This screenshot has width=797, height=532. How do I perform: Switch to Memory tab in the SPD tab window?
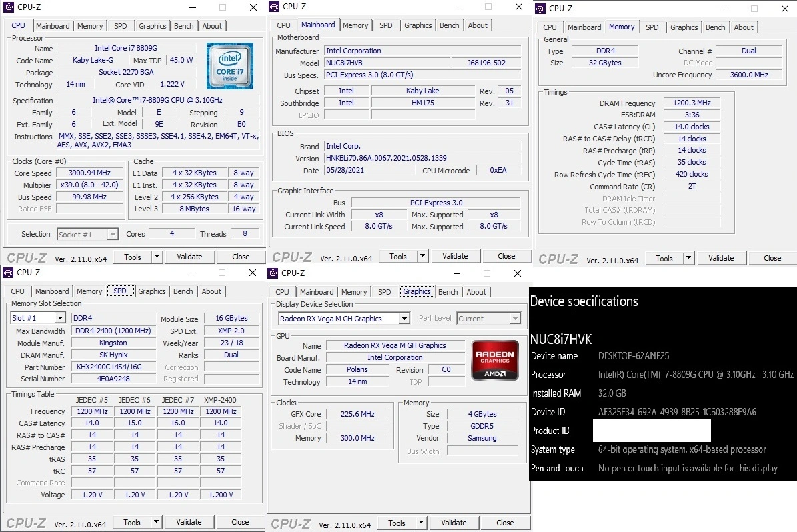[89, 291]
